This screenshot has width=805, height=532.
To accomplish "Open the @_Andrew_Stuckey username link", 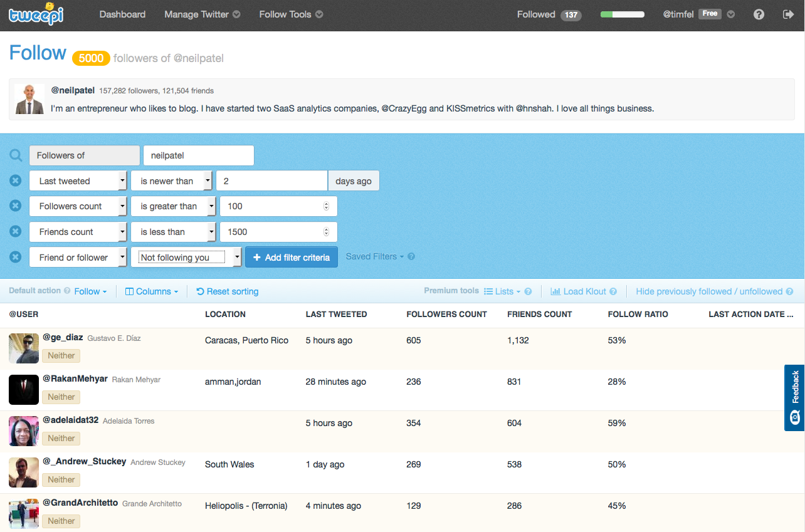I will [84, 462].
